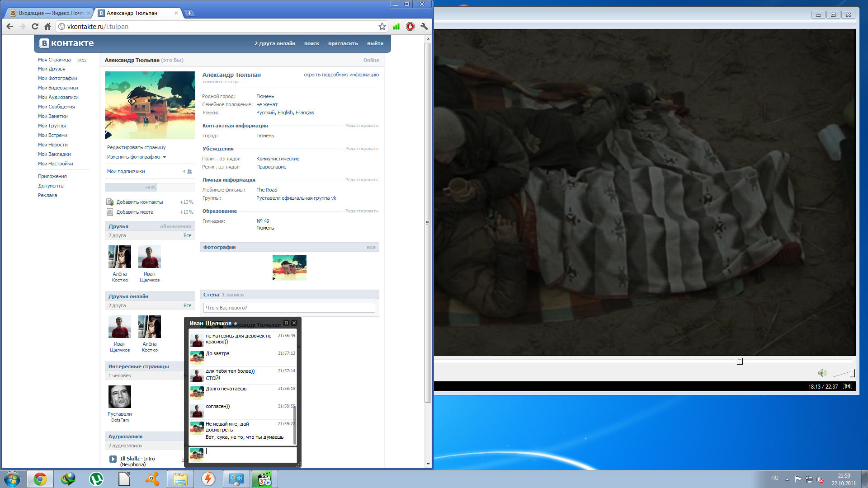Open Мои Сообщения in the sidebar
Image resolution: width=868 pixels, height=488 pixels.
57,107
